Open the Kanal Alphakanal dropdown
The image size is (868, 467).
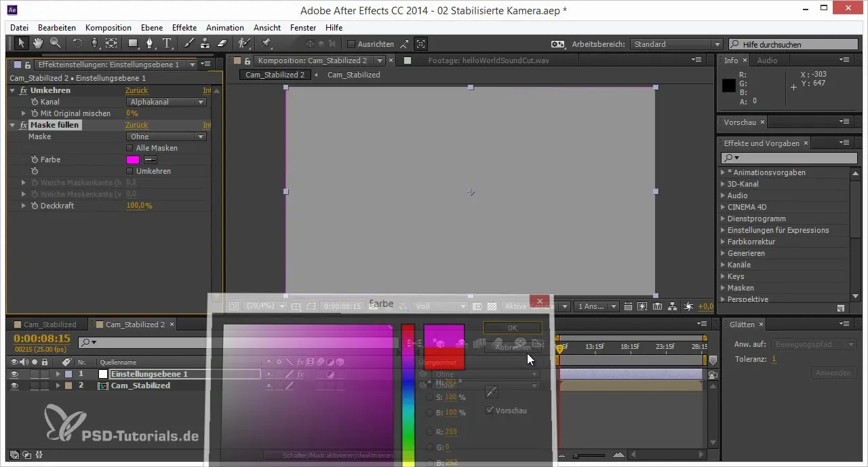(x=167, y=102)
